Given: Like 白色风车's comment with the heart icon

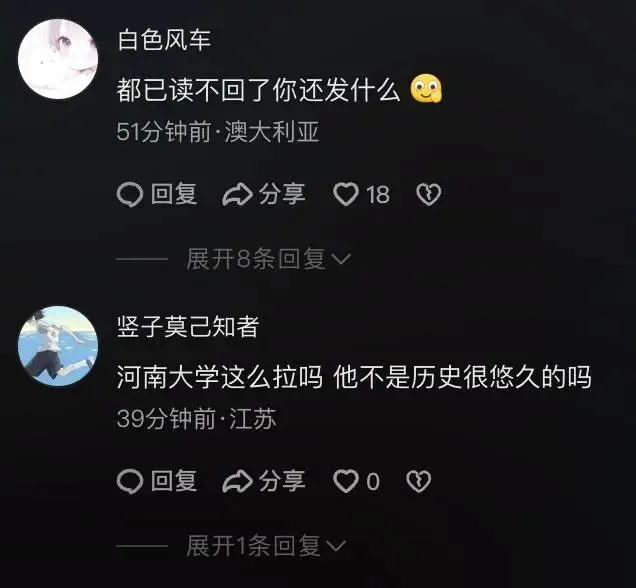Looking at the screenshot, I should pos(346,194).
